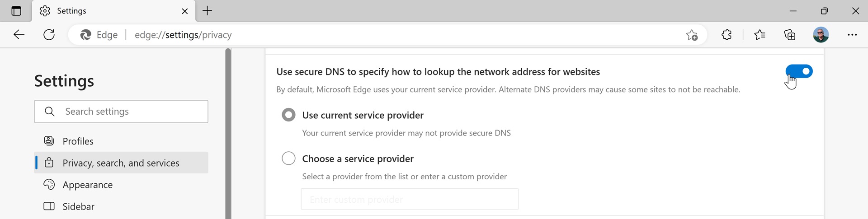Click the user profile avatar
This screenshot has width=868, height=219.
821,35
